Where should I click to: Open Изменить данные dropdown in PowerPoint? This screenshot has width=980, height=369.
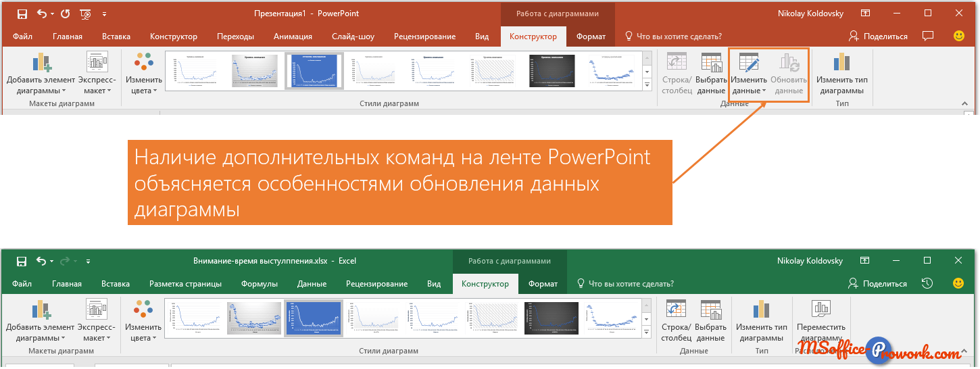(x=749, y=73)
